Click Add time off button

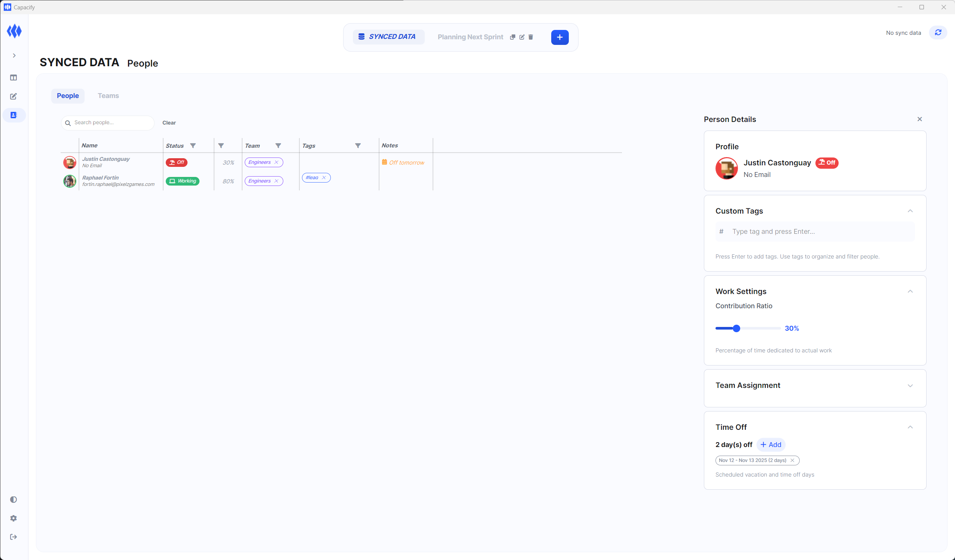771,444
